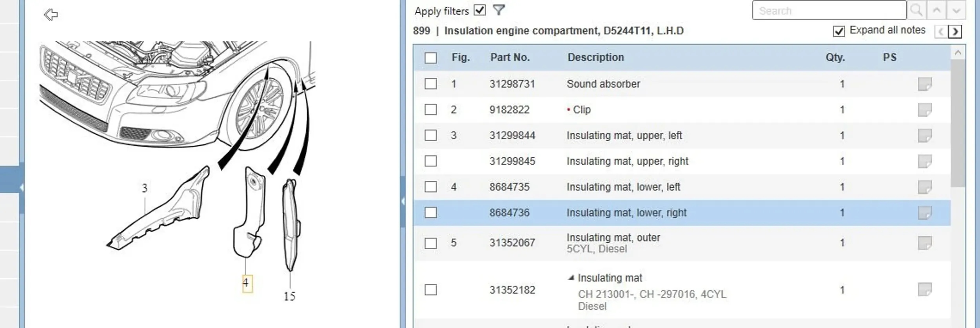
Task: Click into the Search text field
Action: (x=829, y=11)
